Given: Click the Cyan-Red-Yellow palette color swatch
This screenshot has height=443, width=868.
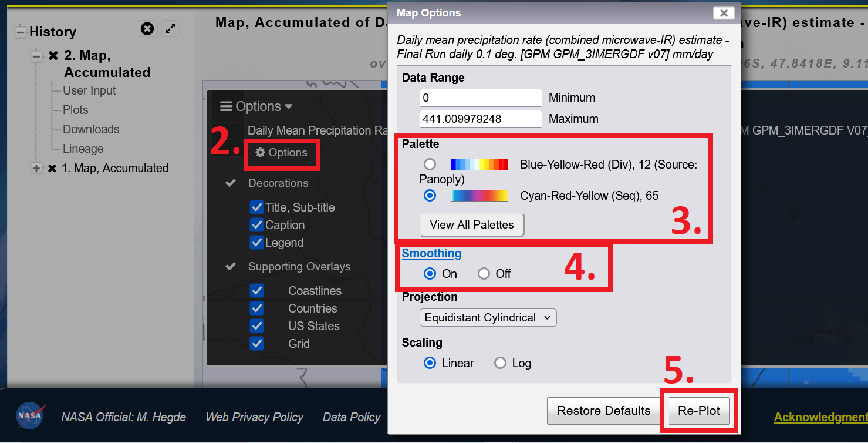Looking at the screenshot, I should (479, 196).
